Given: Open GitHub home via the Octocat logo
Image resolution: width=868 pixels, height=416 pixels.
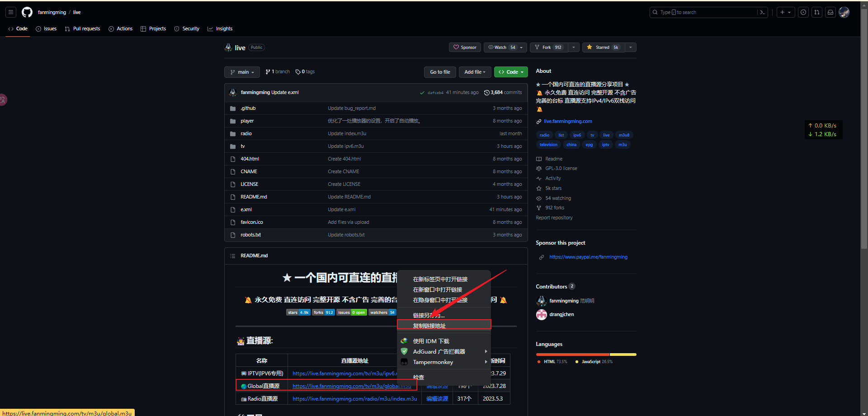Looking at the screenshot, I should [27, 12].
